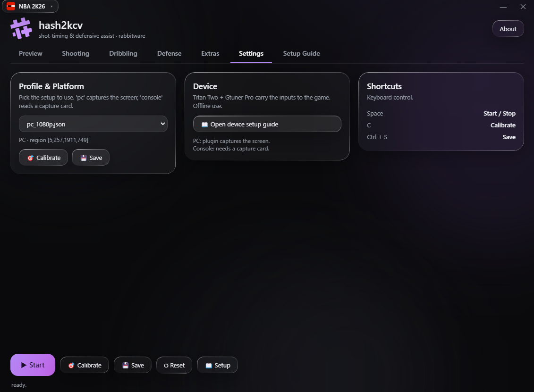534x392 pixels.
Task: Click Save in the bottom toolbar
Action: (133, 365)
